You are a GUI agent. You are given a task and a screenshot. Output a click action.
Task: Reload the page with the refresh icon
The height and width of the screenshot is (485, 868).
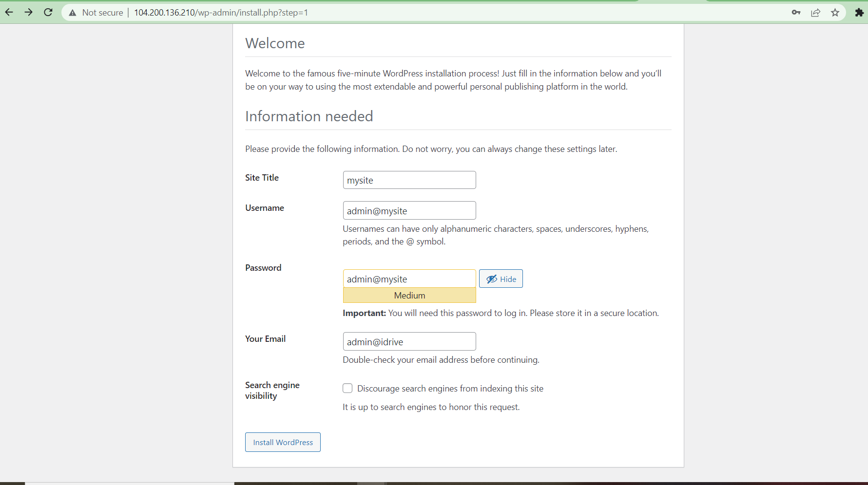click(x=48, y=12)
